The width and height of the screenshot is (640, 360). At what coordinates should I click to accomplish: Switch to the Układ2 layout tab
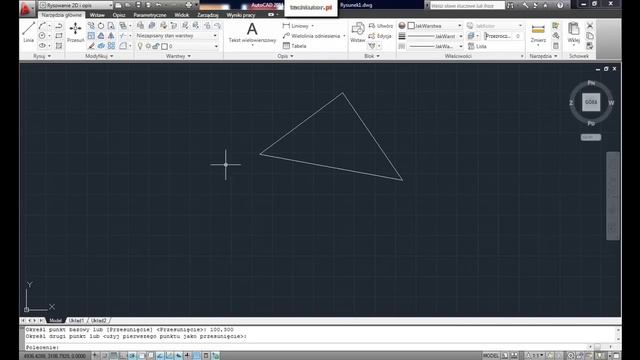tap(98, 321)
